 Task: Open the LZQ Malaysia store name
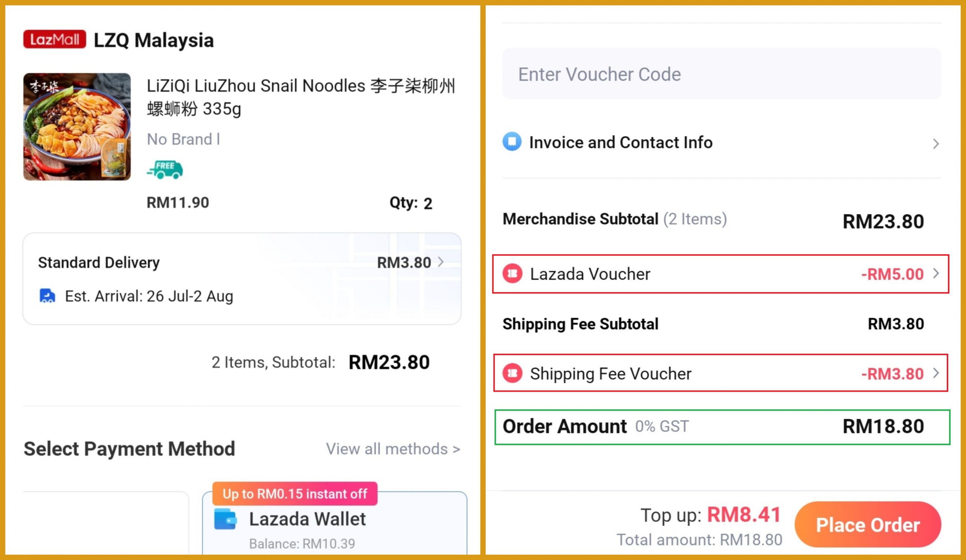point(154,40)
